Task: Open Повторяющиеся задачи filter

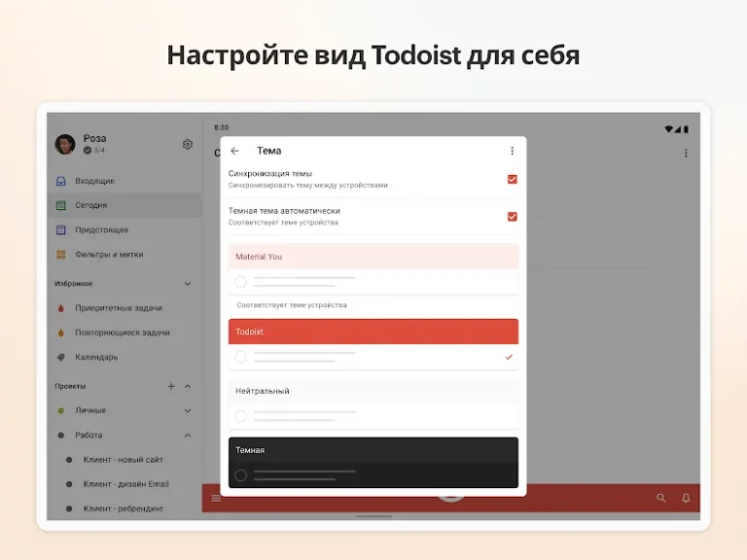Action: (124, 332)
